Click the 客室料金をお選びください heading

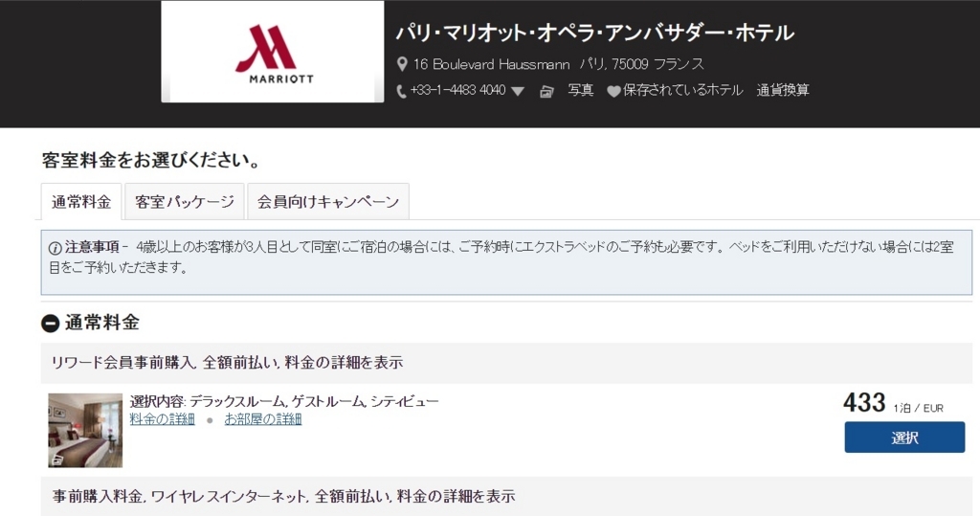click(x=150, y=160)
